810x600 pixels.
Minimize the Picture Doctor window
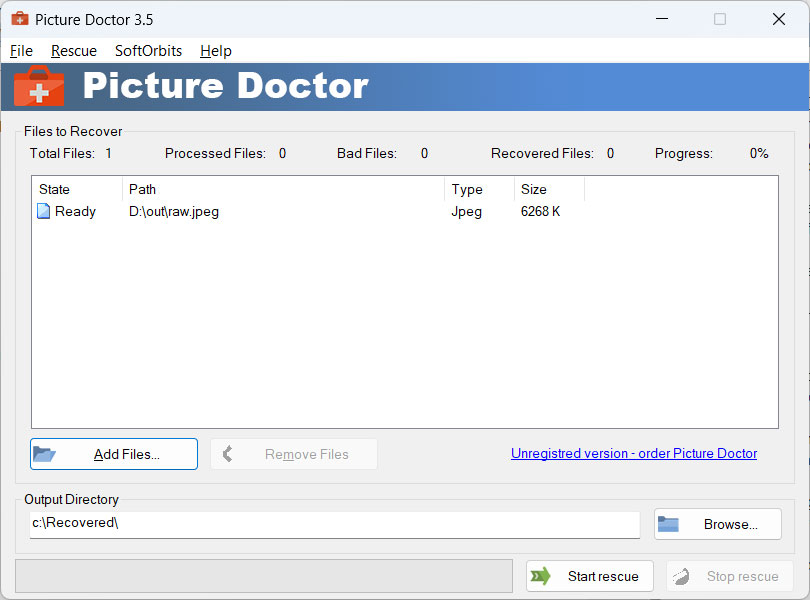662,19
